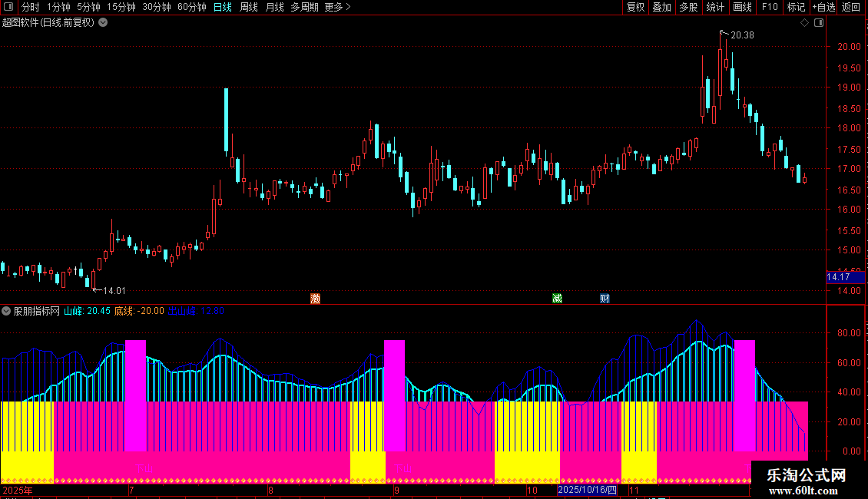Open the 画线 drawing tools
Screen dimensions: 868x499
[x=742, y=7]
